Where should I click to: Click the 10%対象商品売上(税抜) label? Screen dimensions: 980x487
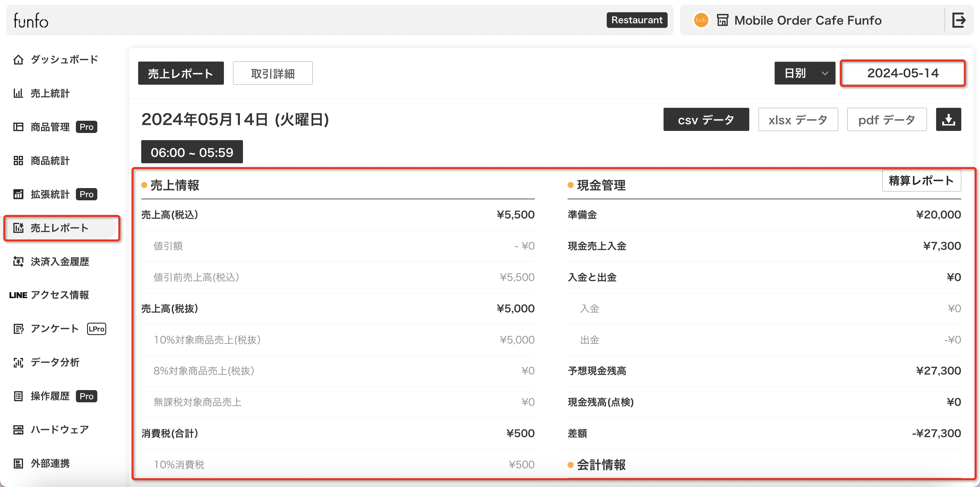click(207, 339)
